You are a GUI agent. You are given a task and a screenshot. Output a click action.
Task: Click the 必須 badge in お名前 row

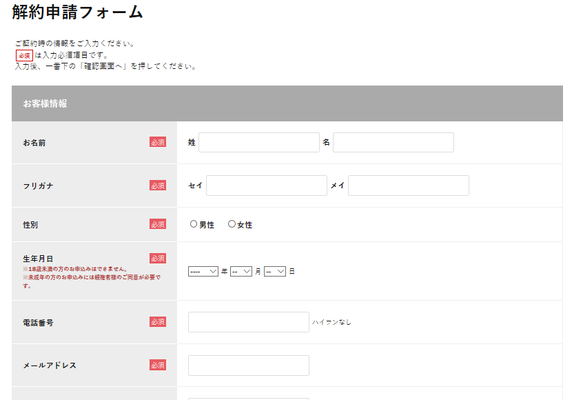coord(158,142)
